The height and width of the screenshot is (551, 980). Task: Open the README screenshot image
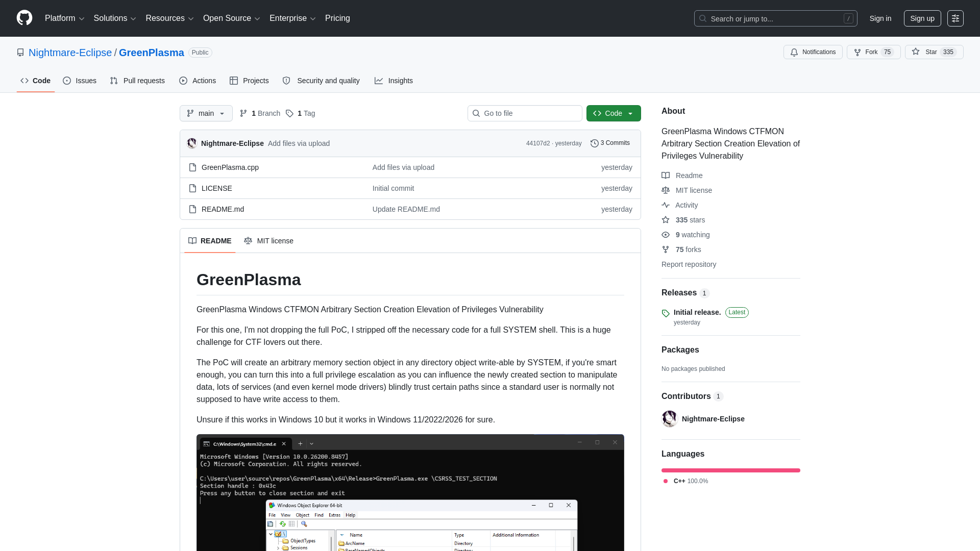coord(410,493)
